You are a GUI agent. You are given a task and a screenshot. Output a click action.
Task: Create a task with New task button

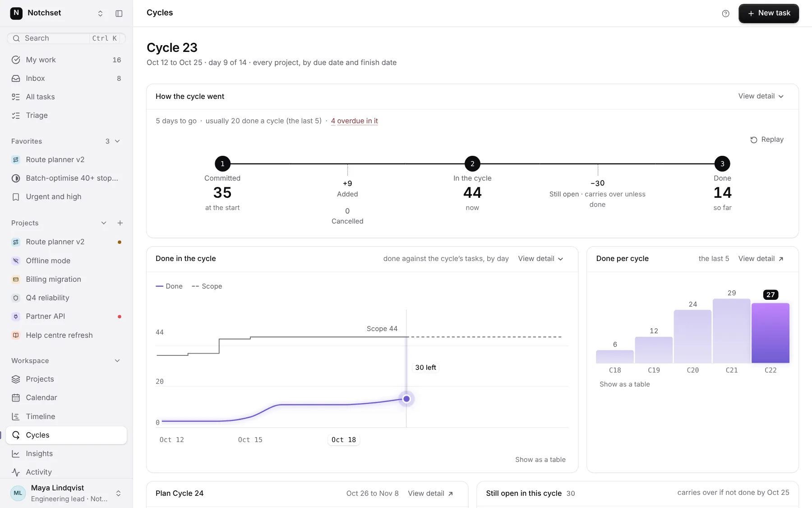pyautogui.click(x=769, y=13)
